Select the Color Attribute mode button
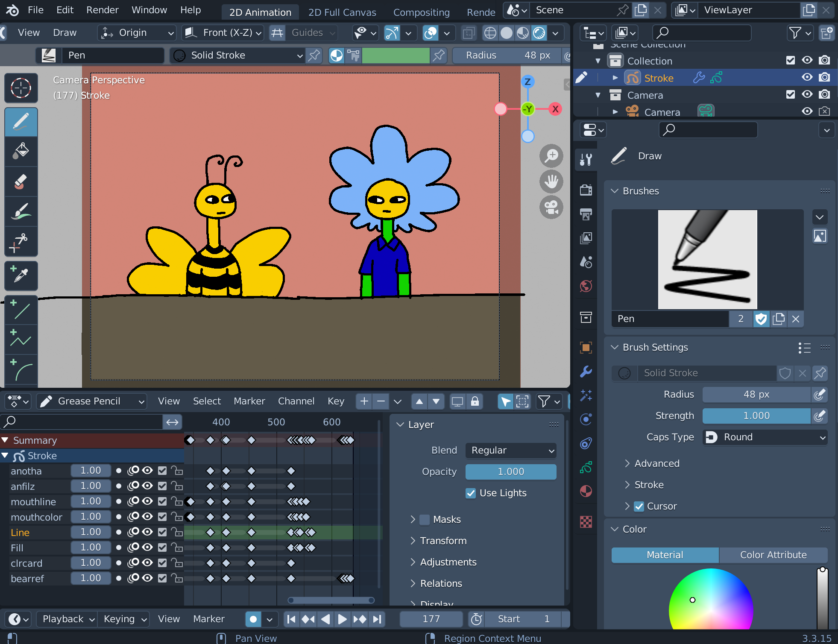 773,555
